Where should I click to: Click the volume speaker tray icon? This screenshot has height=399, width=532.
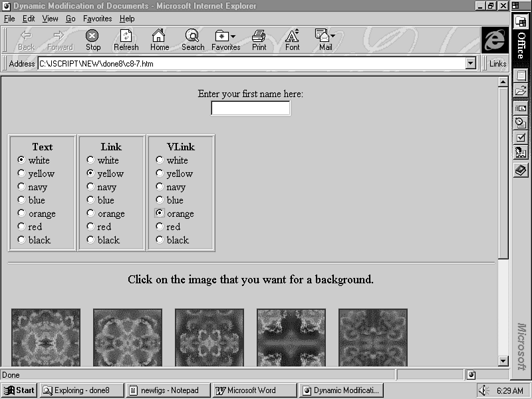[x=483, y=391]
